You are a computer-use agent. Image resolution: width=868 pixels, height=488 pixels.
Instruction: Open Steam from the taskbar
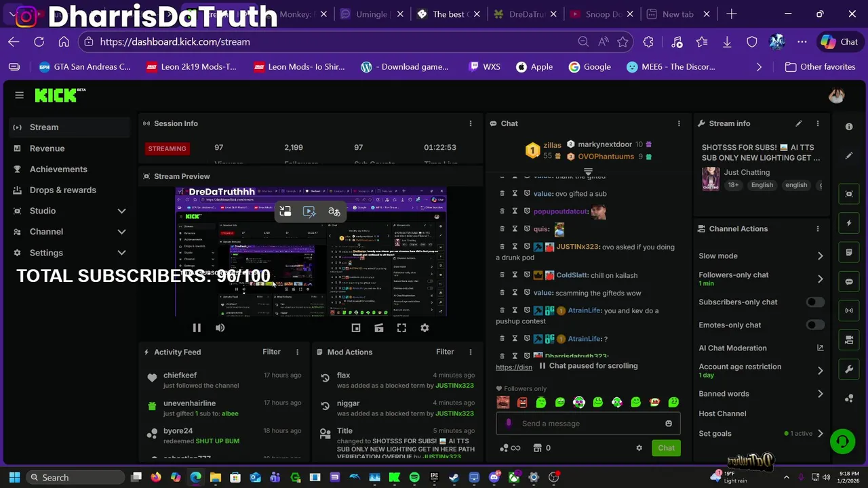454,478
